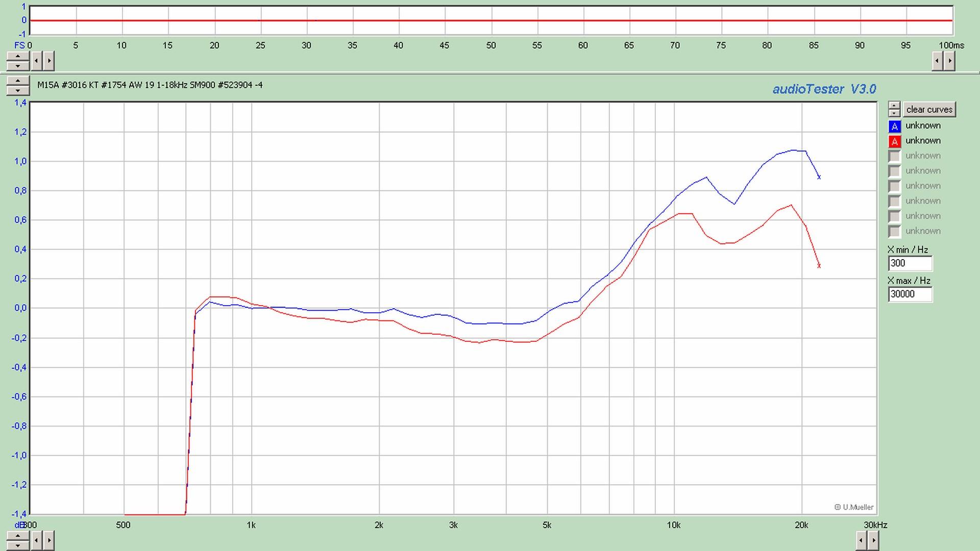The width and height of the screenshot is (980, 551).
Task: Click the audioTester V3.0 title link
Action: pyautogui.click(x=824, y=89)
